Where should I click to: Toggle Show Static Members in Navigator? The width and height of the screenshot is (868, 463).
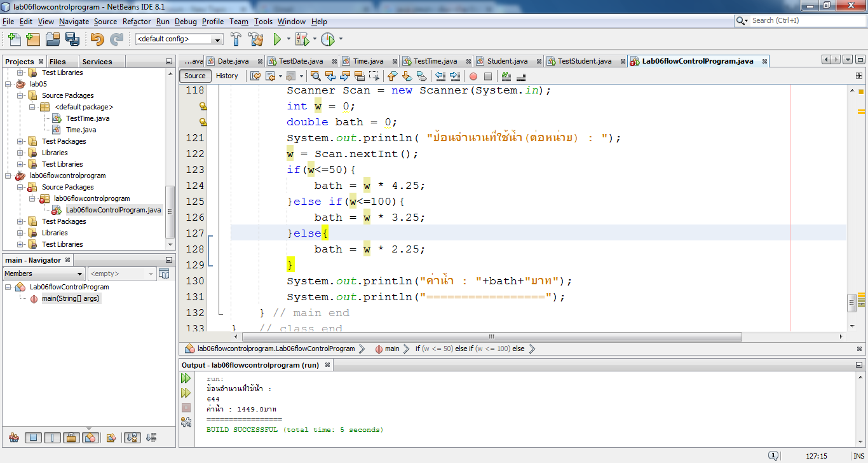pyautogui.click(x=52, y=438)
